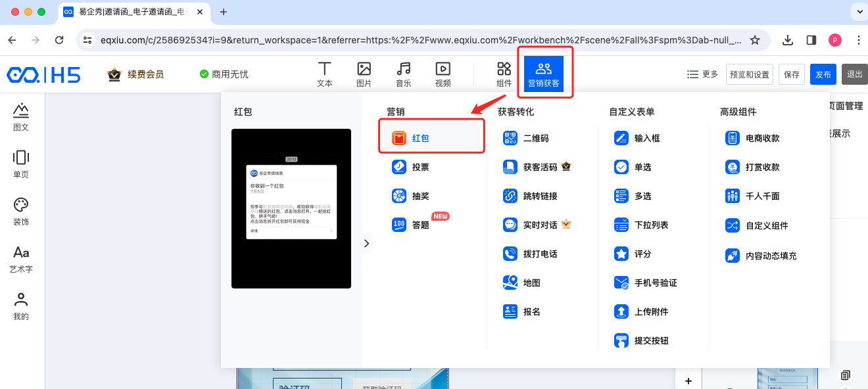
Task: Open the 视频 video tool
Action: [x=443, y=74]
